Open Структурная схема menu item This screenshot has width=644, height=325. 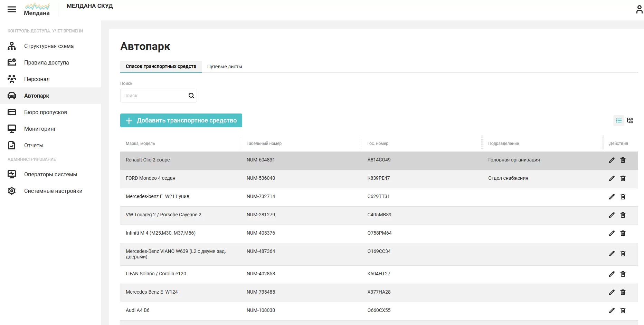pos(50,46)
